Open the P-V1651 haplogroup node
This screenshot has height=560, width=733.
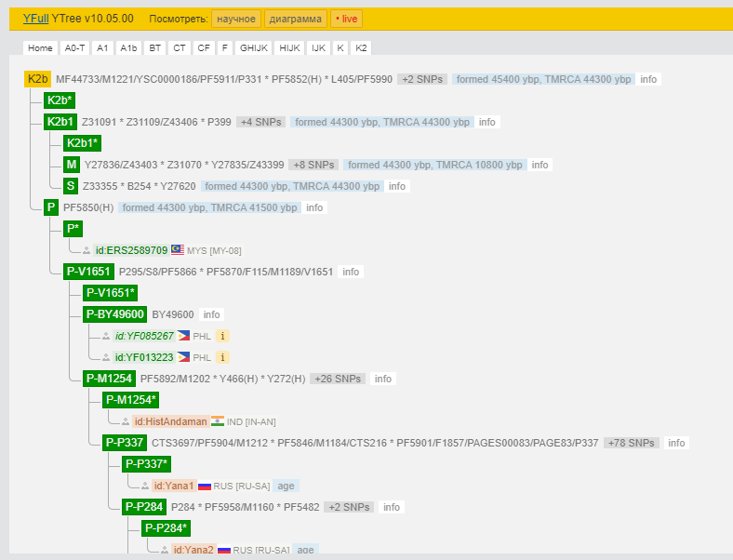[88, 272]
